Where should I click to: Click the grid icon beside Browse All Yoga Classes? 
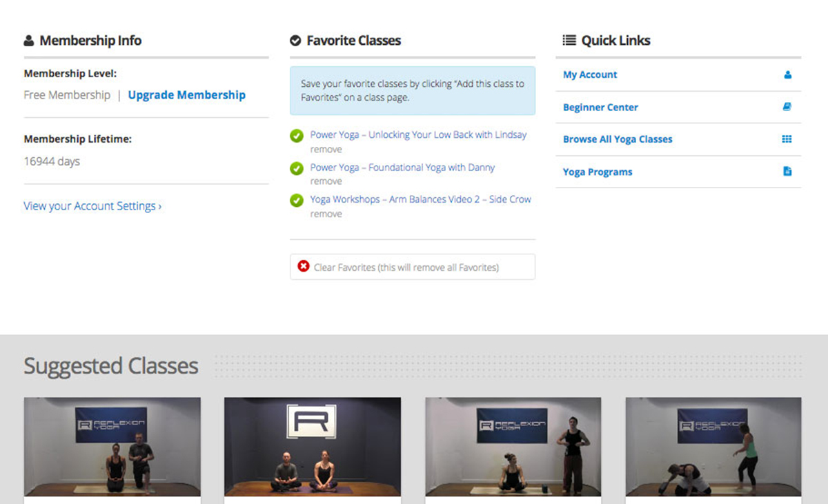(x=787, y=139)
